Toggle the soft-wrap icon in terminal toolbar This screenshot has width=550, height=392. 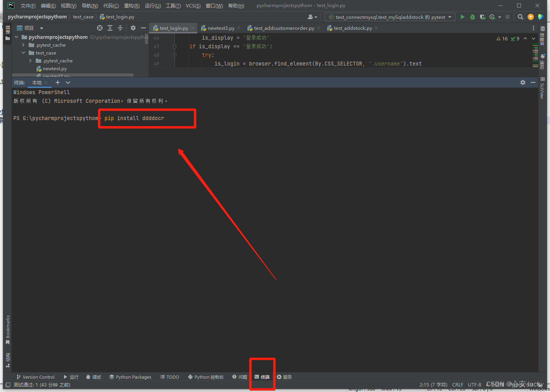(x=523, y=82)
